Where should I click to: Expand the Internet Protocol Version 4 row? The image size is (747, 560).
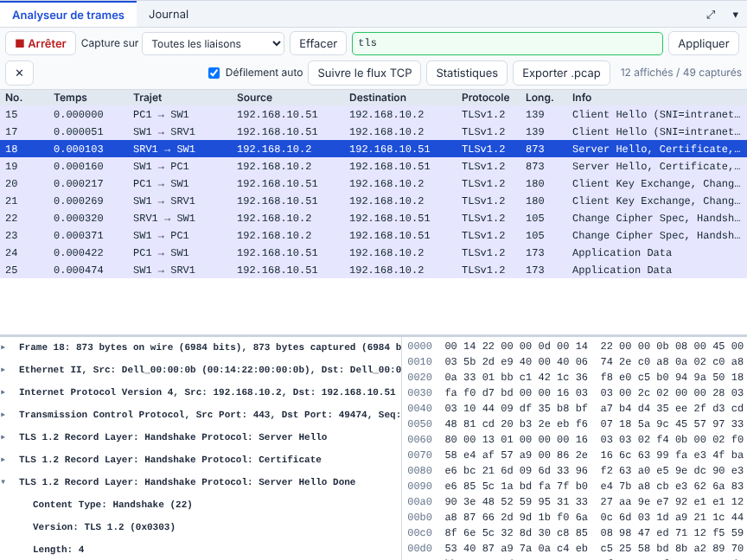coord(3,391)
